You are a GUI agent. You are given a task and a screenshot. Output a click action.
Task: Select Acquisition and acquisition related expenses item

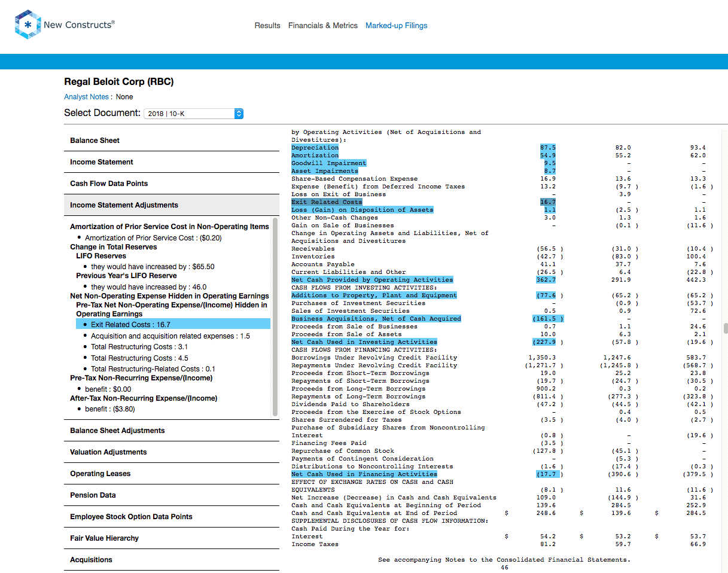click(x=170, y=336)
